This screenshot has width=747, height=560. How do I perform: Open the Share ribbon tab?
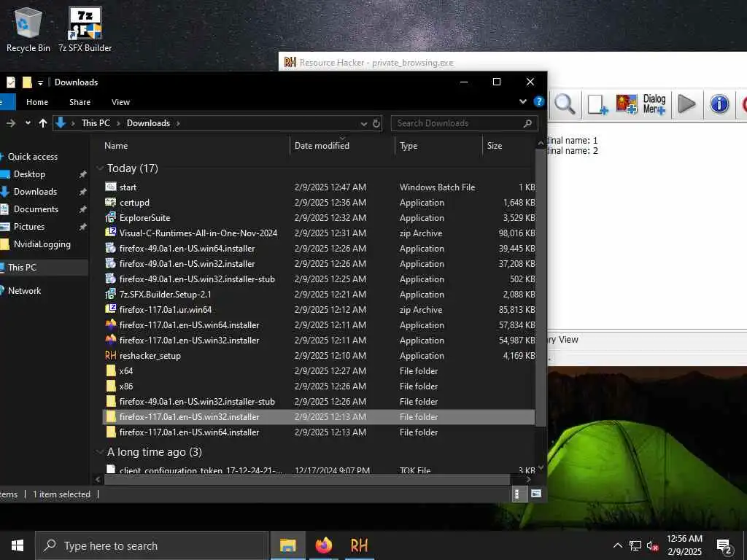(80, 102)
